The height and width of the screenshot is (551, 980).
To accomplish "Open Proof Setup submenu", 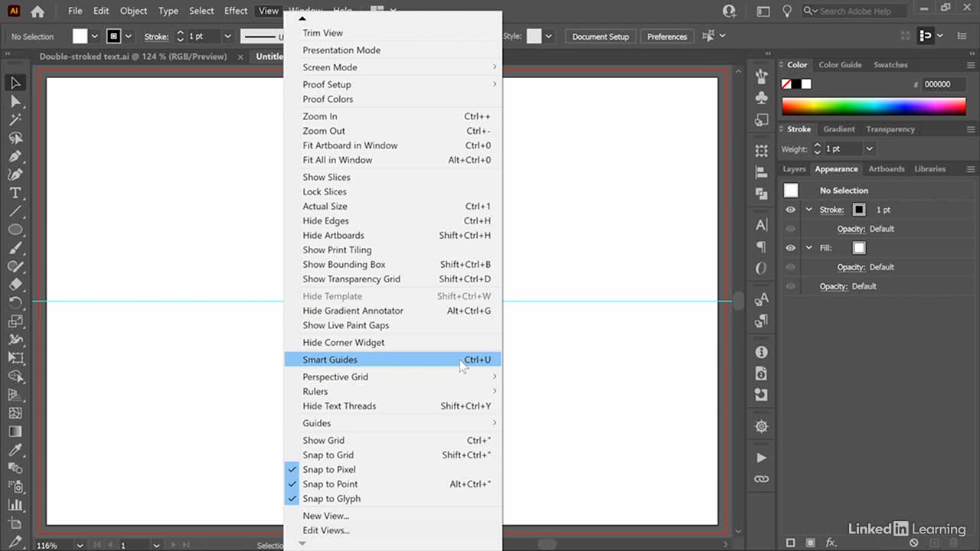I will click(393, 85).
